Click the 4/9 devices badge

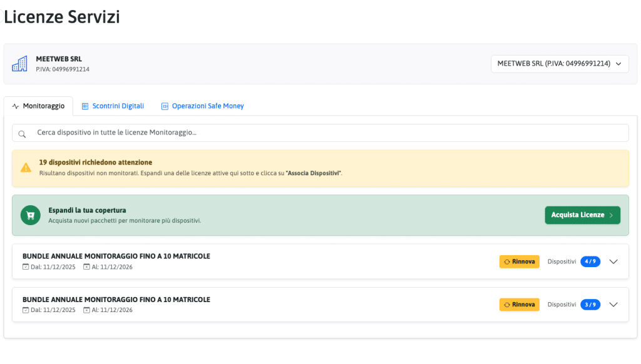click(x=590, y=261)
